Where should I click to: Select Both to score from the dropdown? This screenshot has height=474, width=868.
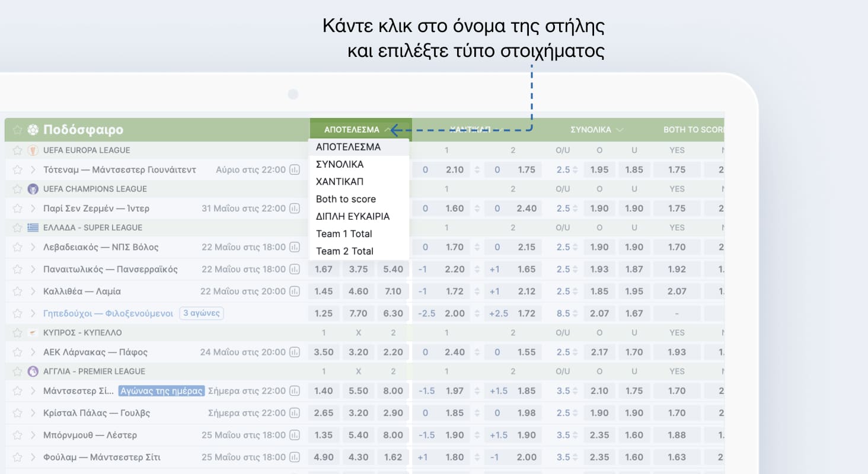[x=346, y=199]
